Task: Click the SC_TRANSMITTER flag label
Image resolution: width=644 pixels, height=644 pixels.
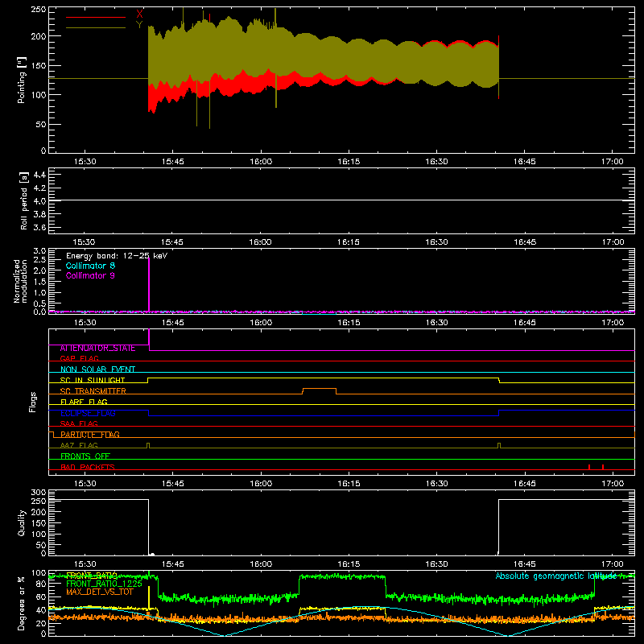Action: [93, 391]
